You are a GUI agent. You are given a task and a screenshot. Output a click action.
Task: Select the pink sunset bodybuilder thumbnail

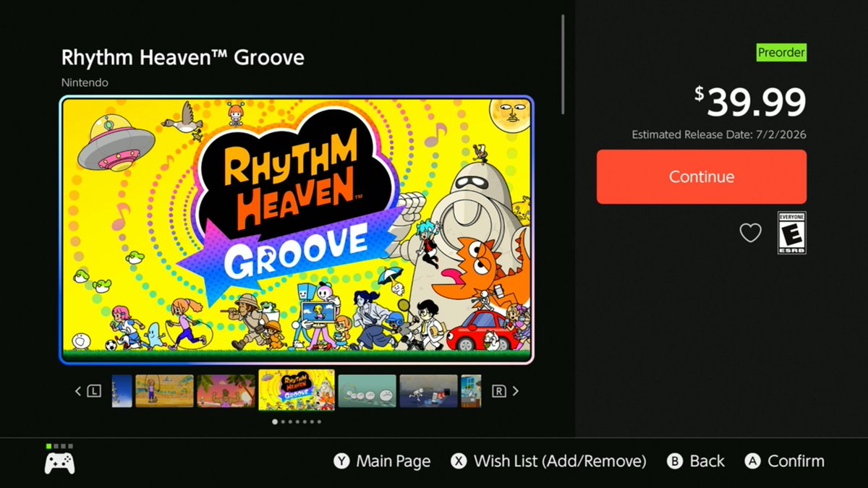coord(226,391)
